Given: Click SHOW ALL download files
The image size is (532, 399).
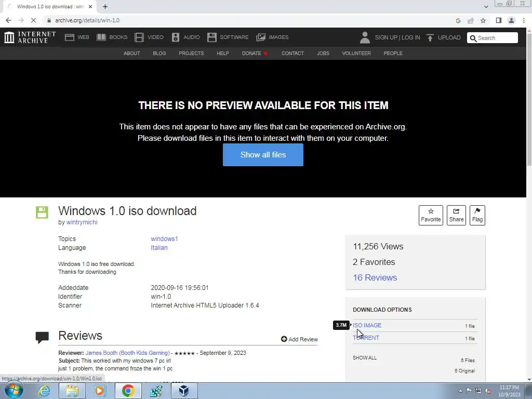Looking at the screenshot, I should click(x=365, y=357).
